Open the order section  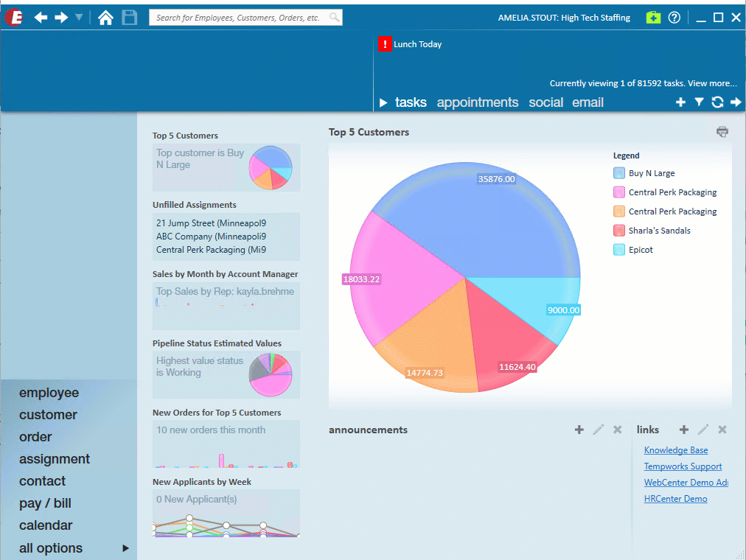tap(35, 437)
